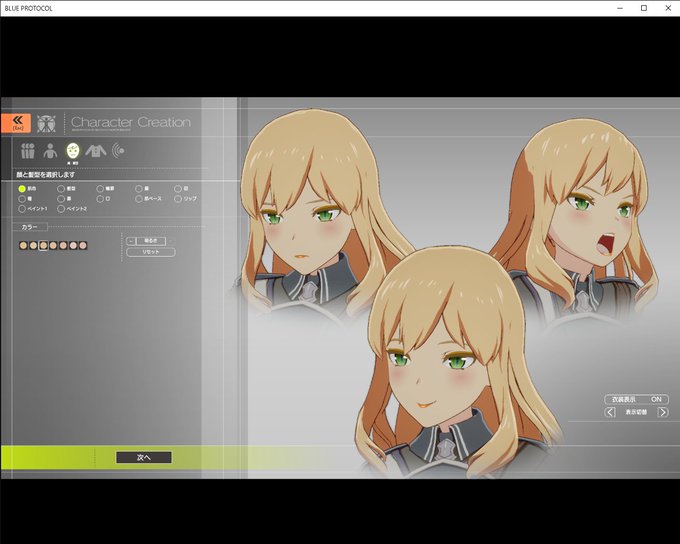Select the face mask tab icon

coord(73,151)
